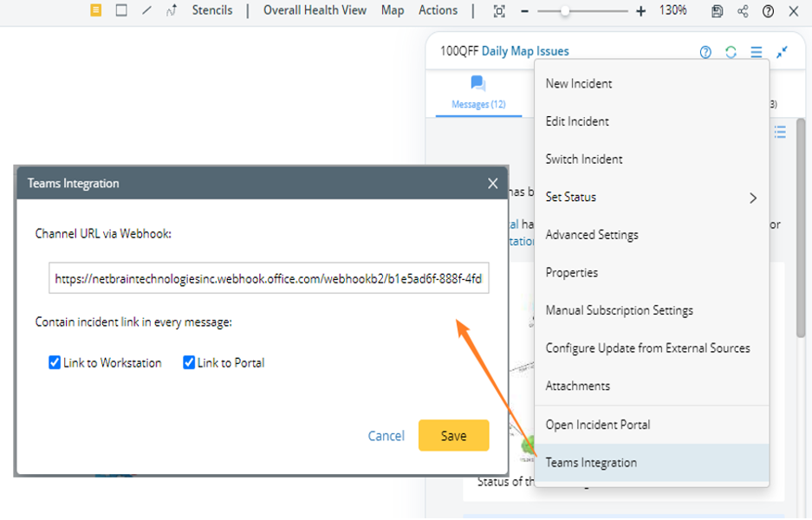Select Teams Integration menu entry

tap(652, 463)
